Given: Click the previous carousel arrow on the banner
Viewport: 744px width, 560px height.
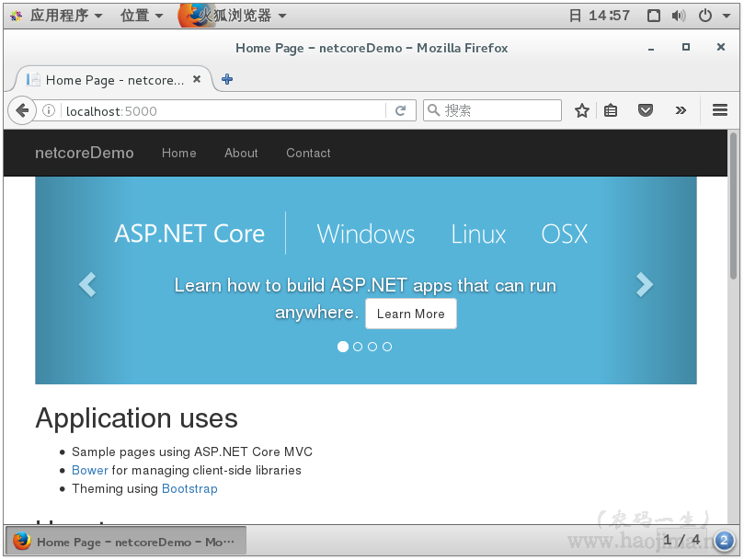Looking at the screenshot, I should (x=87, y=285).
